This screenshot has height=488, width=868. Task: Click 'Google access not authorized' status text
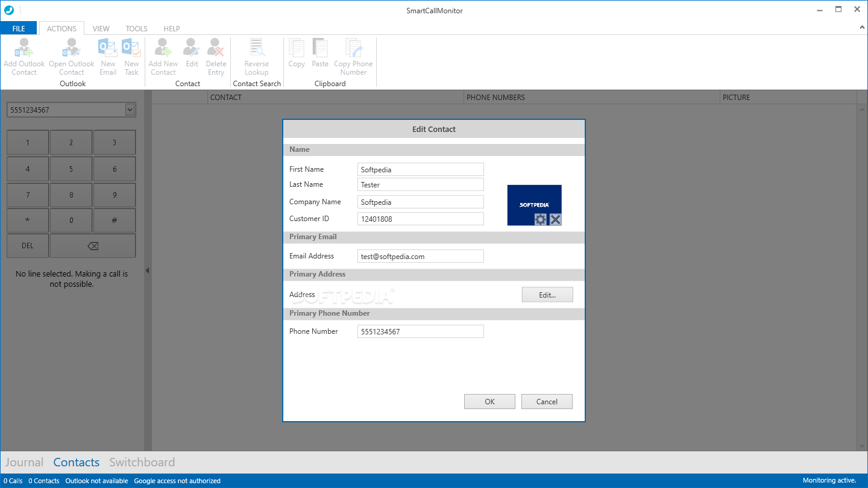177,481
